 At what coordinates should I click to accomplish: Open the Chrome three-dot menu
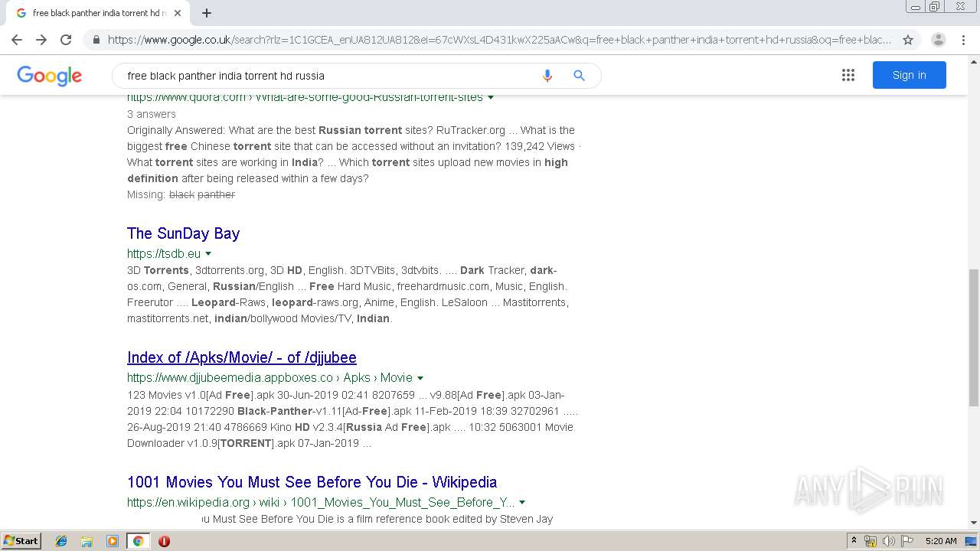965,40
